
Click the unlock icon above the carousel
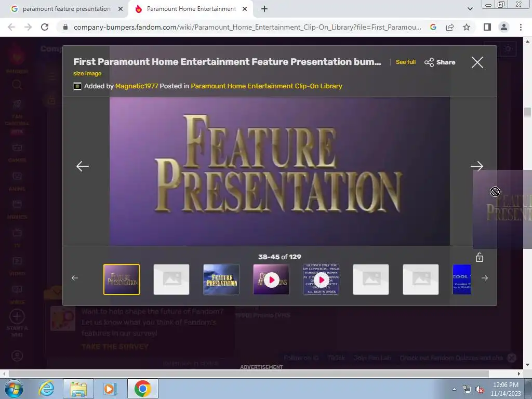pos(480,257)
